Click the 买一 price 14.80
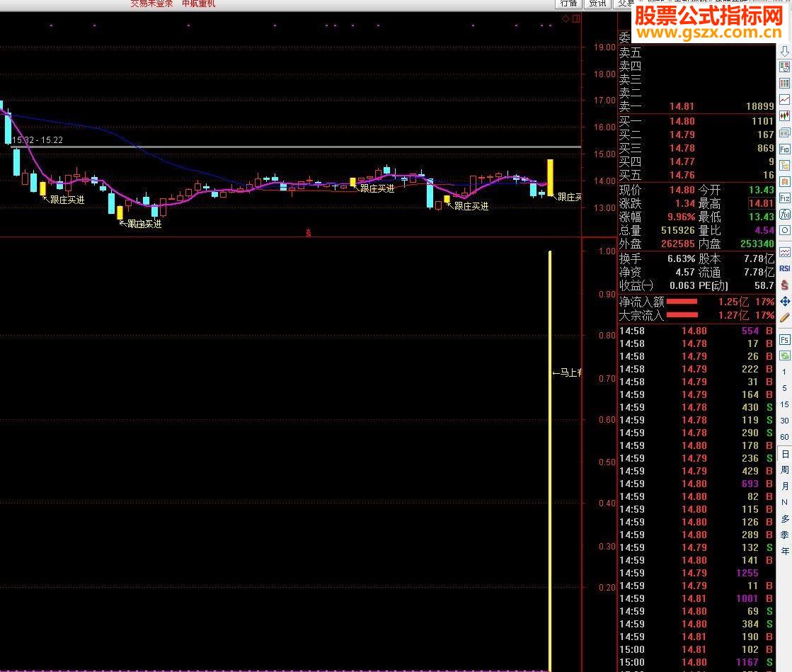Viewport: 792px width, 672px height. (682, 121)
